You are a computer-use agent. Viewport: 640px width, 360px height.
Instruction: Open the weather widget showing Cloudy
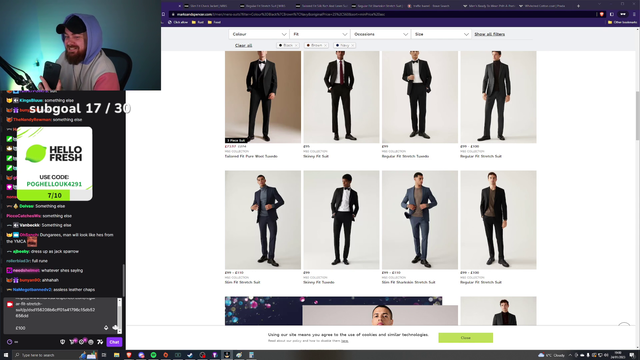click(x=552, y=355)
